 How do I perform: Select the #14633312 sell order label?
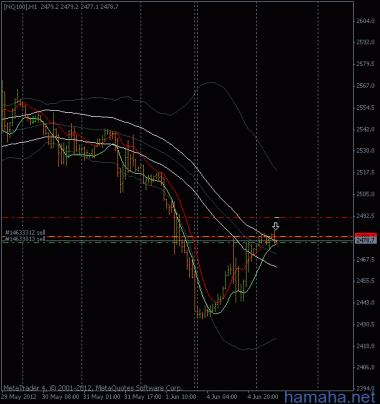coord(25,233)
